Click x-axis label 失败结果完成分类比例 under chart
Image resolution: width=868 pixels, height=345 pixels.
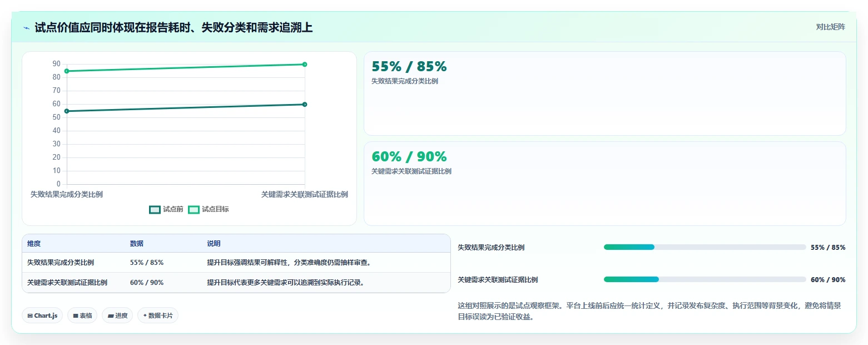coord(66,194)
